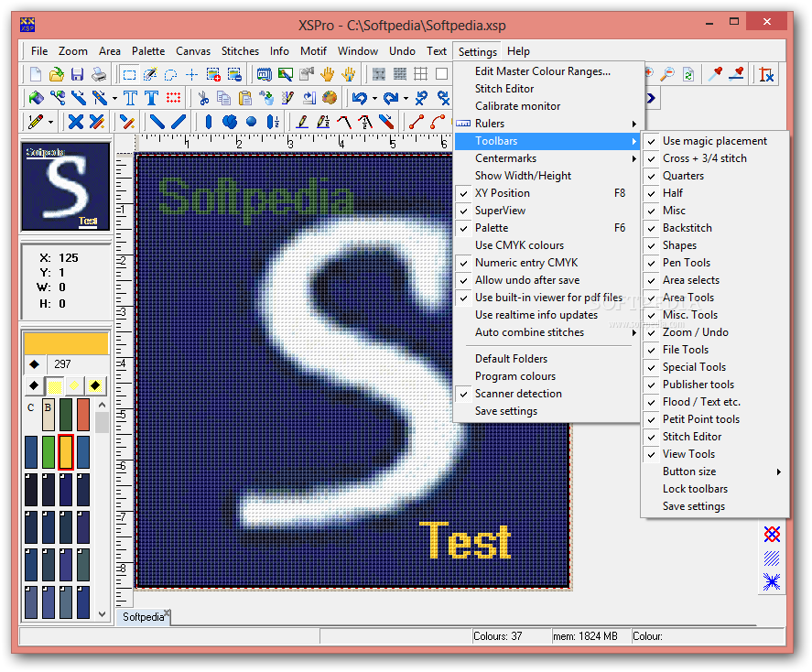The width and height of the screenshot is (812, 672).
Task: Toggle the XY Position option
Action: [x=547, y=193]
